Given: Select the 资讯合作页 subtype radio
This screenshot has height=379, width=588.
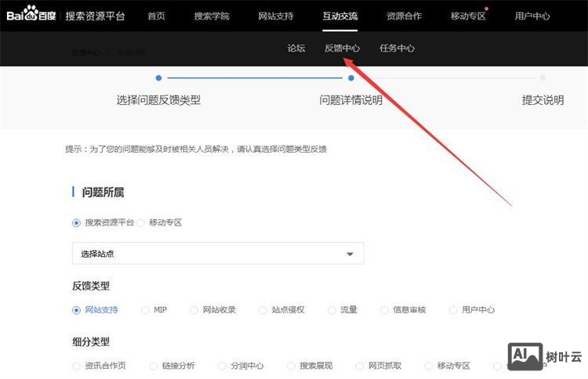Looking at the screenshot, I should point(76,366).
